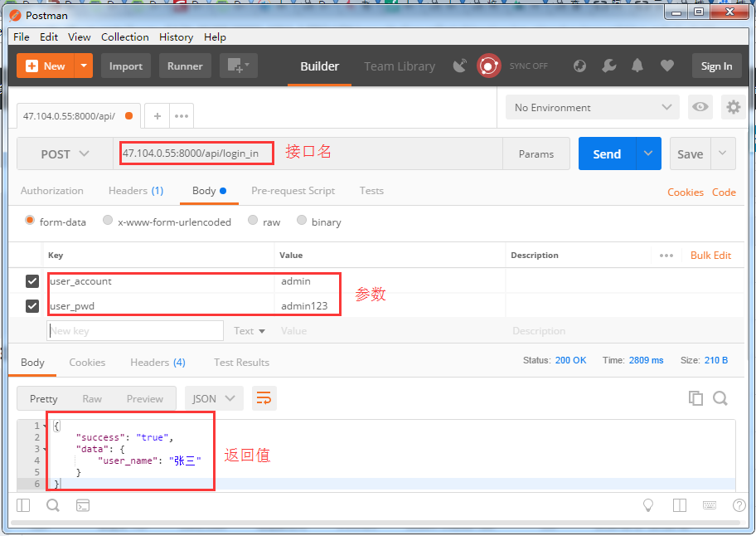Open help question mark icon
This screenshot has height=536, width=756.
coord(739,505)
